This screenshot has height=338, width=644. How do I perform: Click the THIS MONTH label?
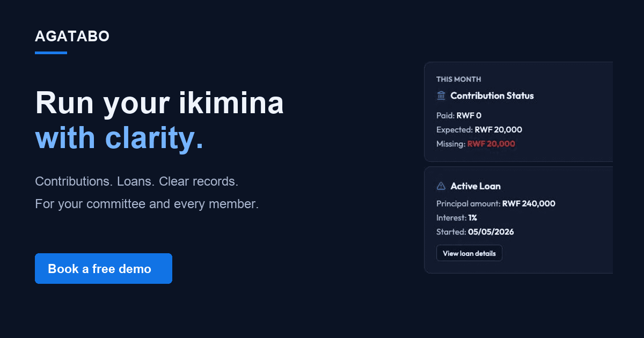(x=459, y=79)
